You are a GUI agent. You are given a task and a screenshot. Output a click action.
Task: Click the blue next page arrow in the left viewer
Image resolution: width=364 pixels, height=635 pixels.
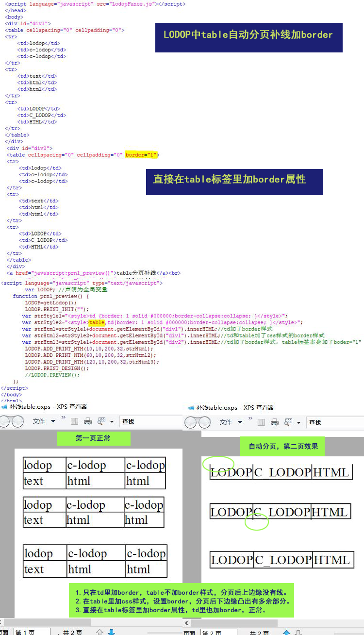(111, 632)
